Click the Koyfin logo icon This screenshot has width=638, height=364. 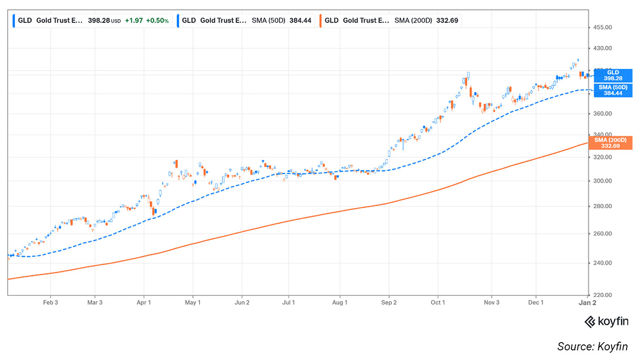tap(590, 322)
